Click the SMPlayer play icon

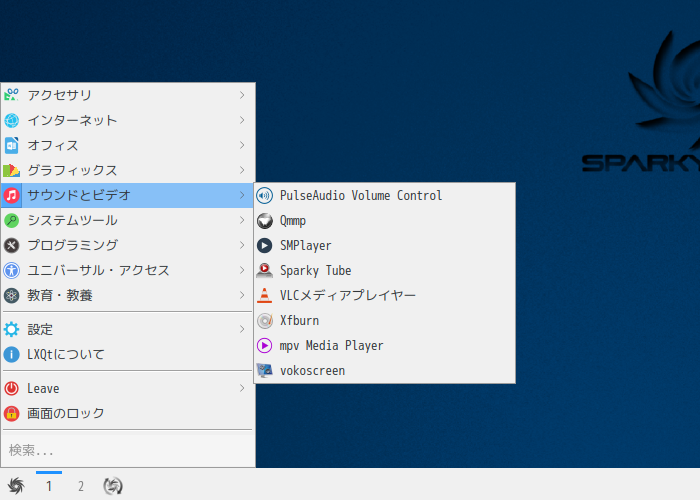[x=265, y=246]
